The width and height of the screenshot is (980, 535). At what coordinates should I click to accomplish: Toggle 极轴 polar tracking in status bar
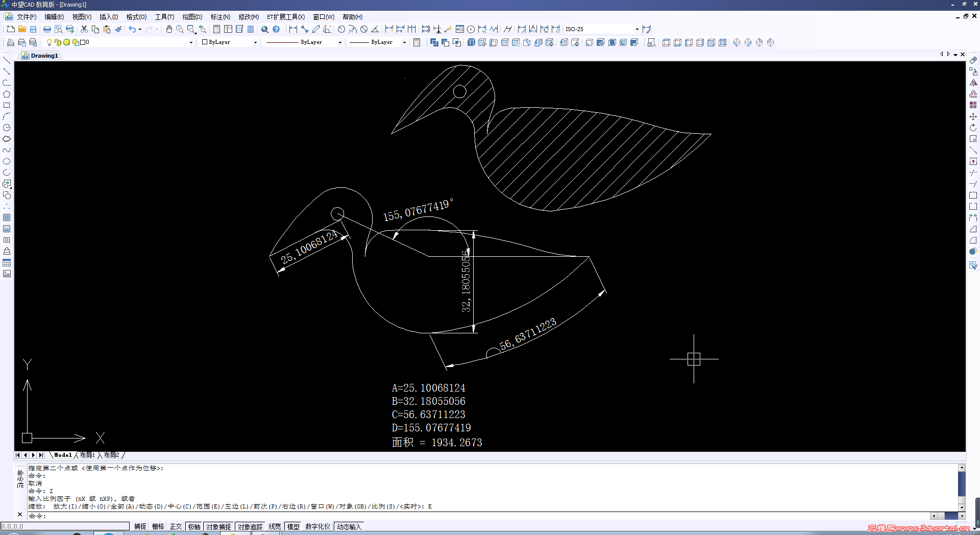(194, 526)
